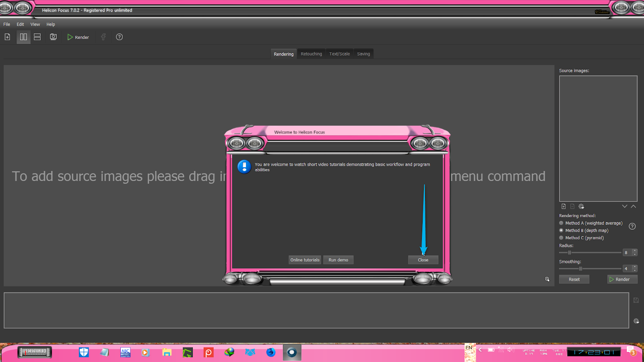Click the Radius value field
The image size is (644, 362).
[627, 253]
